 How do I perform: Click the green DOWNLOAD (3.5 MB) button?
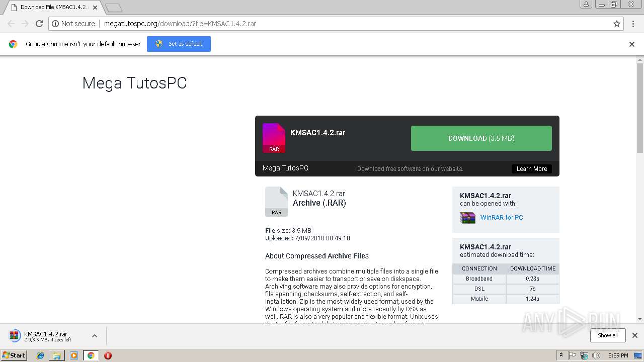(481, 138)
